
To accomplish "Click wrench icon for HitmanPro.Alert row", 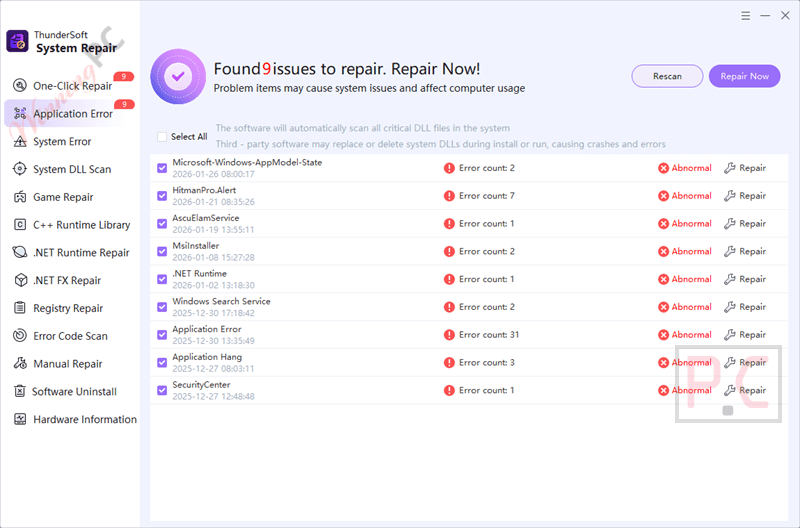I will click(730, 196).
